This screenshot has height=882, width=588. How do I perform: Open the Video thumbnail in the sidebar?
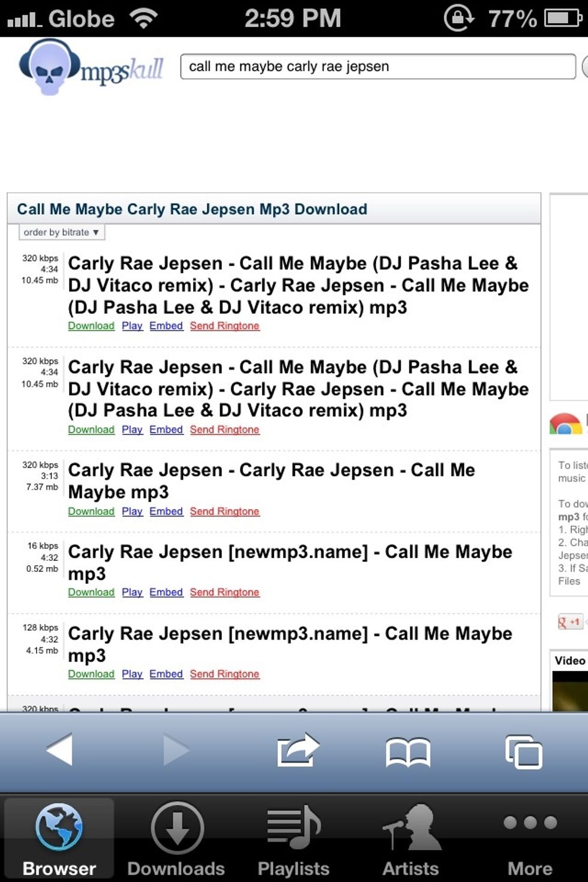(570, 691)
